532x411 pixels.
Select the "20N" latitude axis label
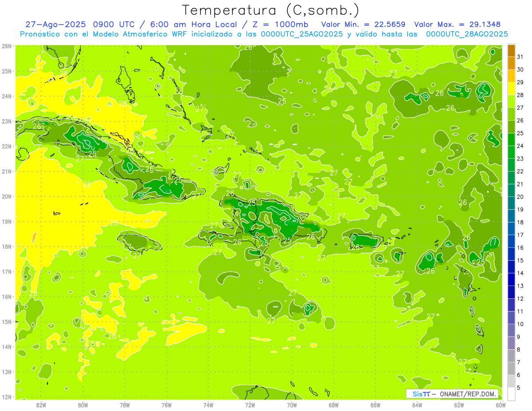pos(7,196)
